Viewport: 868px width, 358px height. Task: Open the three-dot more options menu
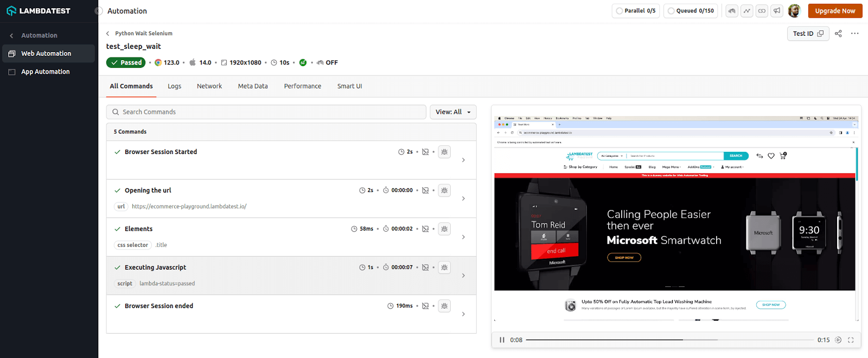(x=855, y=34)
